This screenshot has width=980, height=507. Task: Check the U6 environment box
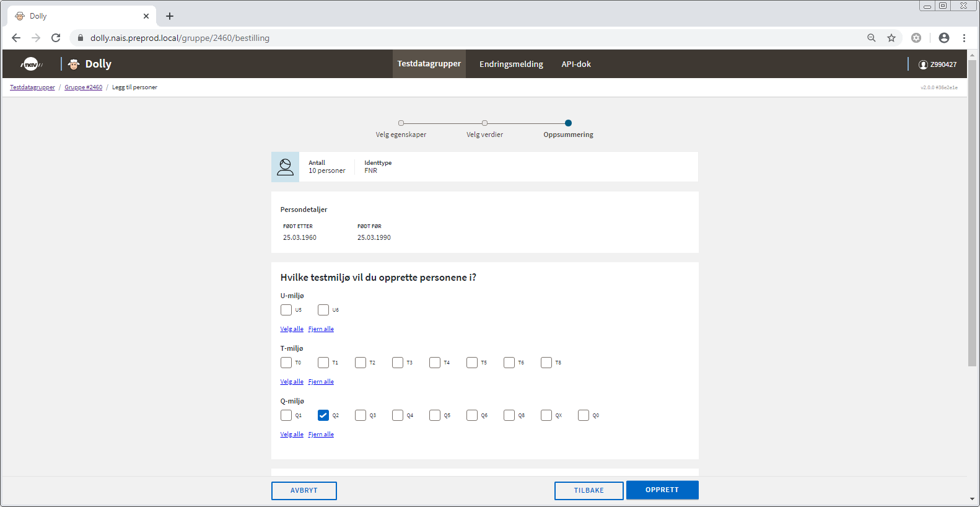click(x=323, y=310)
